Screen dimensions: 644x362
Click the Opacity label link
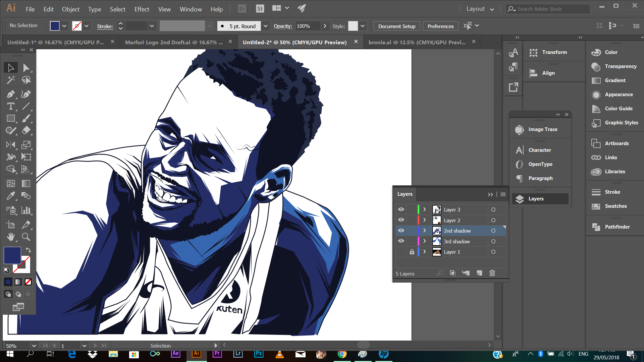[283, 26]
